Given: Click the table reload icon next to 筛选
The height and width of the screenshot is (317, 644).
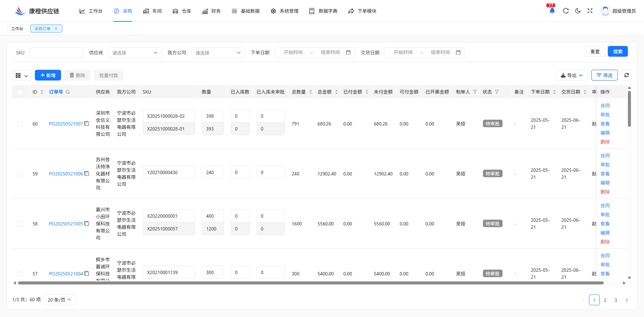Looking at the screenshot, I should [626, 75].
